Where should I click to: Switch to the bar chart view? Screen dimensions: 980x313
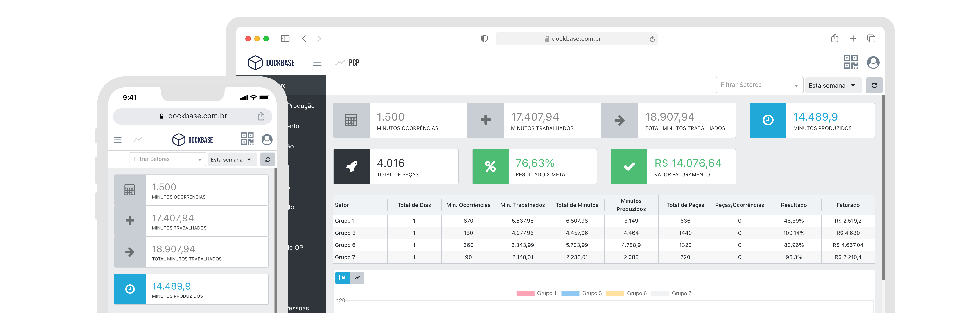tap(342, 278)
